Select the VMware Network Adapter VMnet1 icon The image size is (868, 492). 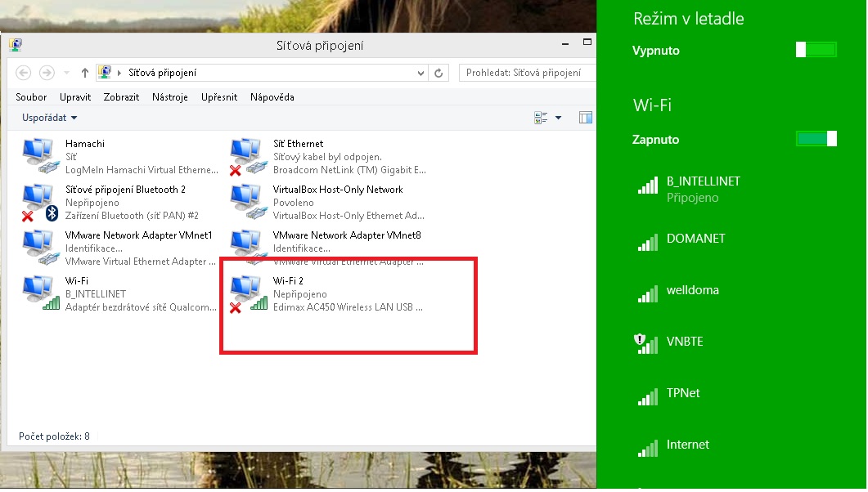click(x=40, y=248)
